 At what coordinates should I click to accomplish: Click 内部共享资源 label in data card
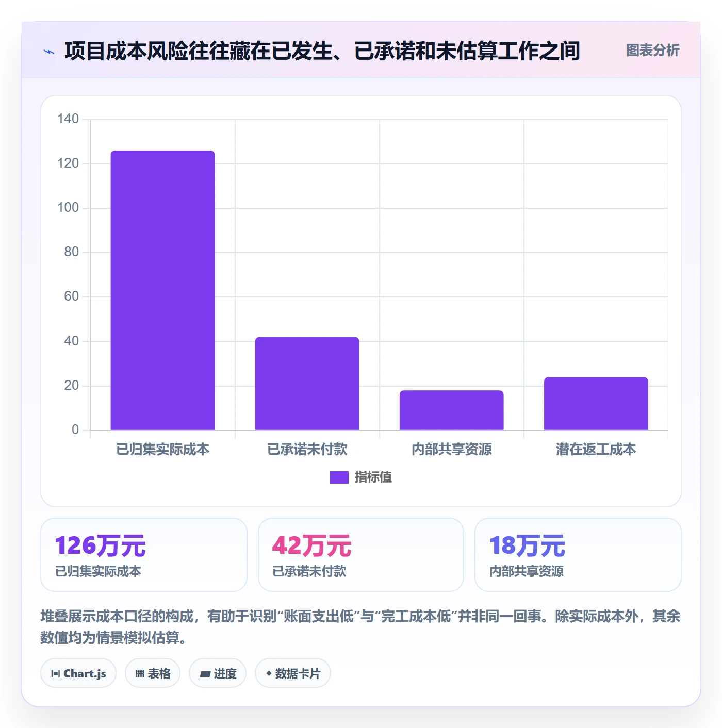[x=527, y=571]
